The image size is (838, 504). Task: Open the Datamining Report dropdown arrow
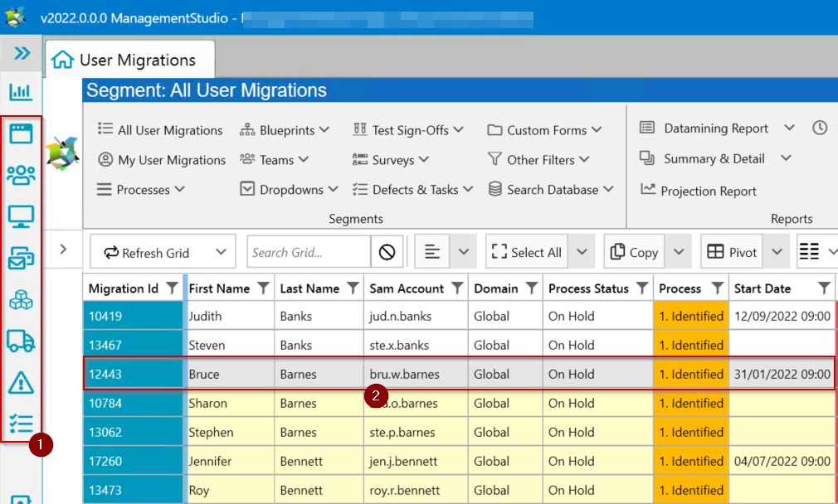(787, 128)
